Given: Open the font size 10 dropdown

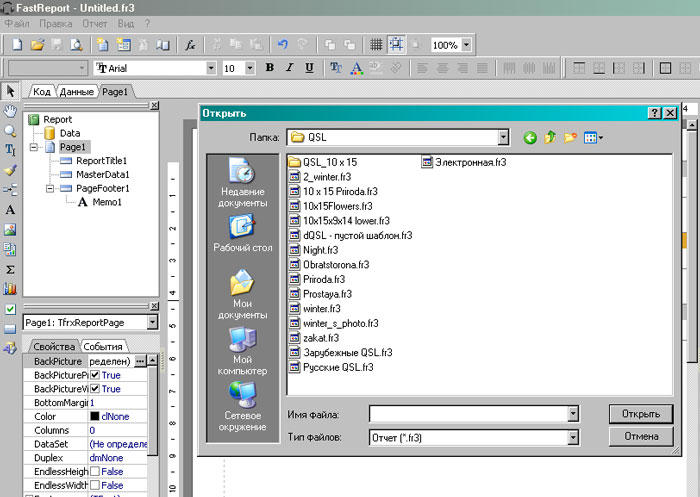Looking at the screenshot, I should point(250,68).
